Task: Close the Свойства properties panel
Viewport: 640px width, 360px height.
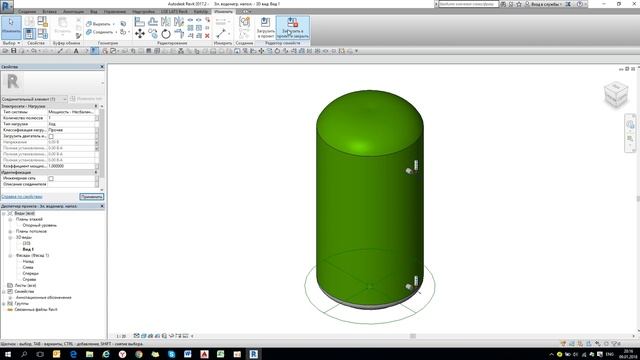Action: pos(102,67)
